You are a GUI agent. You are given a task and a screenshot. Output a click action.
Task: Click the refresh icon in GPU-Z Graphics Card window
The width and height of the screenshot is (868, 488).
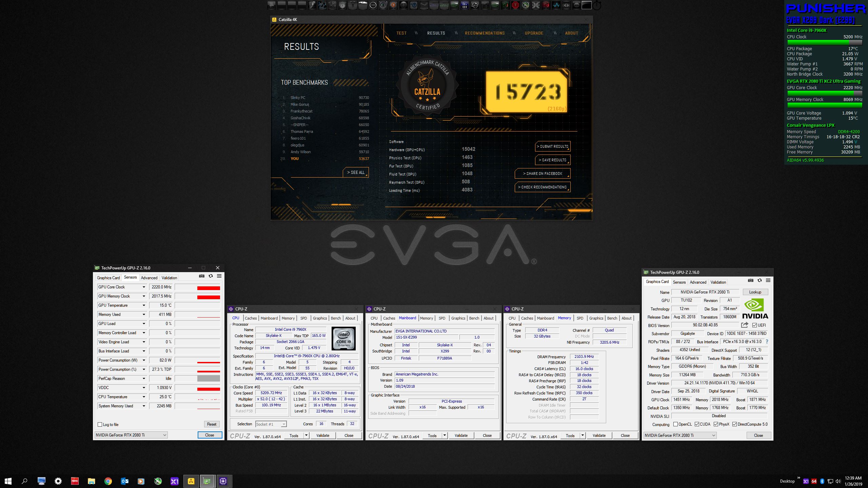click(759, 281)
